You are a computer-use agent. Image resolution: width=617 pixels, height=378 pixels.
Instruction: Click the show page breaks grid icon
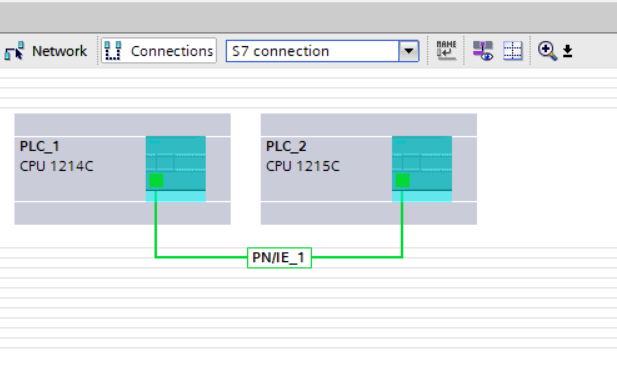pos(513,51)
